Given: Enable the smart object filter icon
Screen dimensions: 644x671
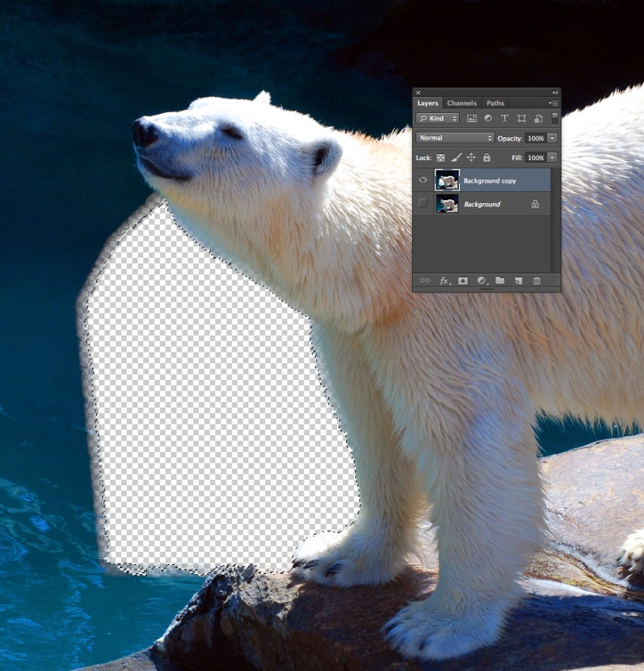Looking at the screenshot, I should 539,118.
